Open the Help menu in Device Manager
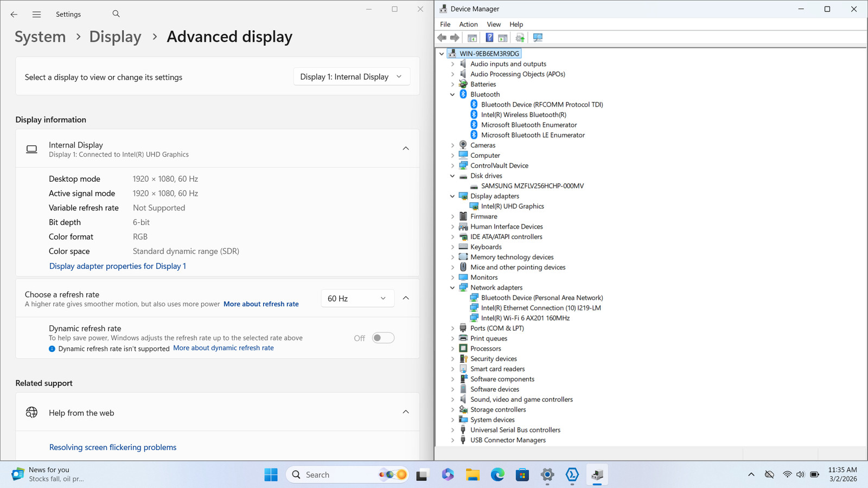The height and width of the screenshot is (488, 868). pos(516,24)
